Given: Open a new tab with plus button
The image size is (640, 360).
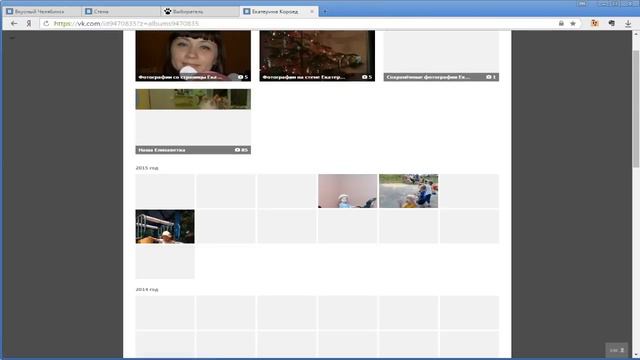Looking at the screenshot, I should (x=325, y=11).
